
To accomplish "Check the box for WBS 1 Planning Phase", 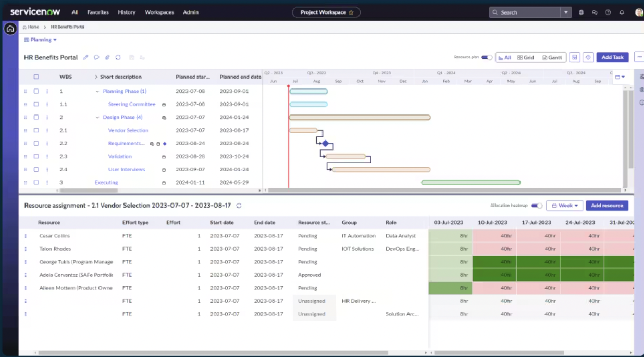I will (36, 91).
